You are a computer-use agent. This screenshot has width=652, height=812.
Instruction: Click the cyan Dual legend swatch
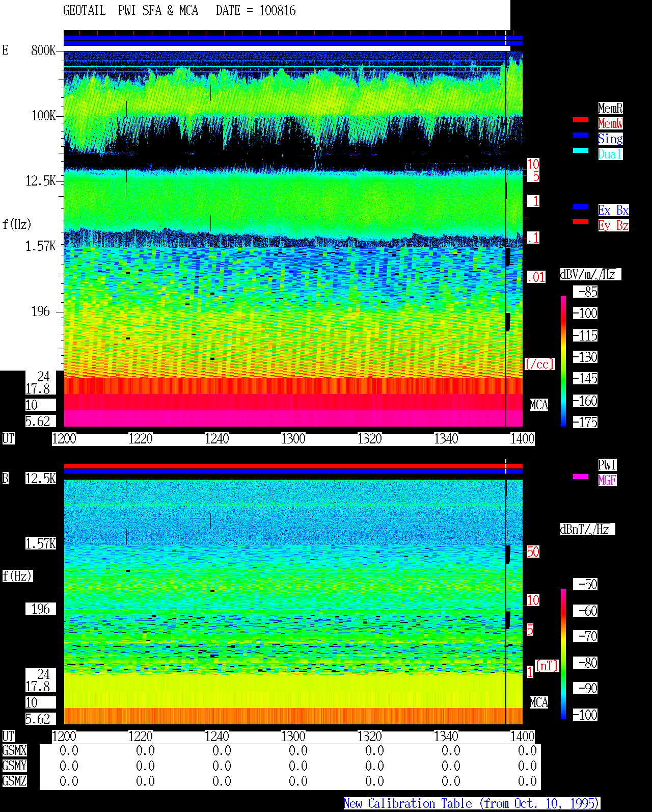click(581, 150)
